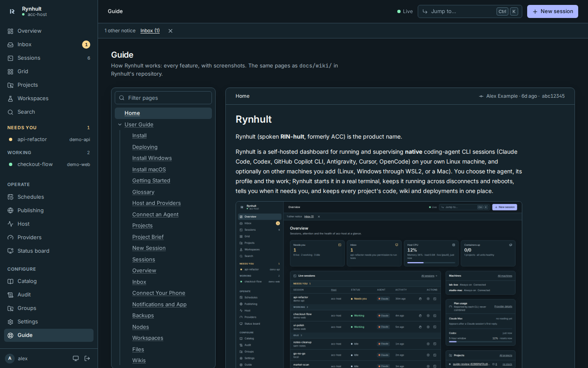Image resolution: width=588 pixels, height=368 pixels.
Task: Dismiss the notice bar with the X
Action: click(170, 31)
